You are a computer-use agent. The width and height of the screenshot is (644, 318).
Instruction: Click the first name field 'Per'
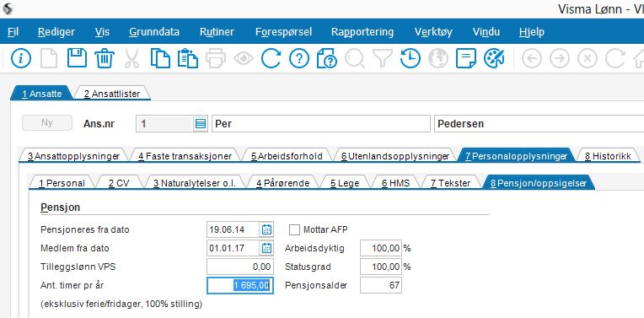(321, 124)
